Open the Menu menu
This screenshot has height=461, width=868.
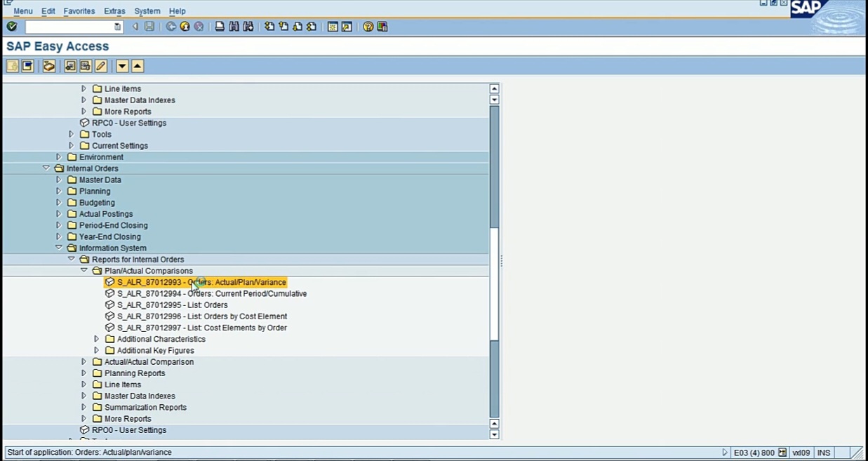coord(22,11)
